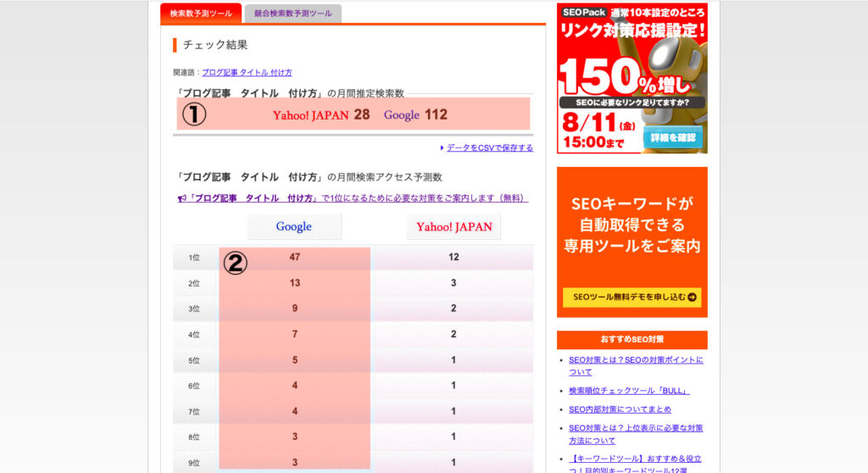Viewport: 868px width, 473px height.
Task: Click the おすすめSEO対策 sidebar heading
Action: pyautogui.click(x=632, y=339)
